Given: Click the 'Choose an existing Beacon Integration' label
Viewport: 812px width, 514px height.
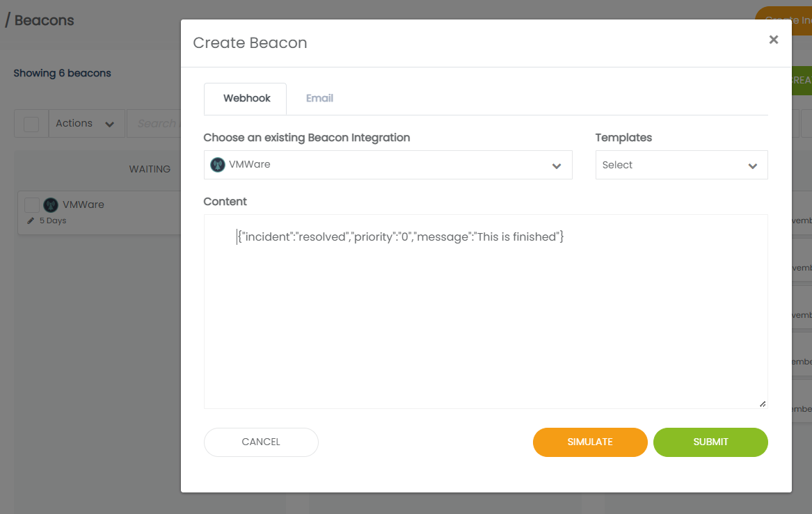Looking at the screenshot, I should pyautogui.click(x=307, y=138).
